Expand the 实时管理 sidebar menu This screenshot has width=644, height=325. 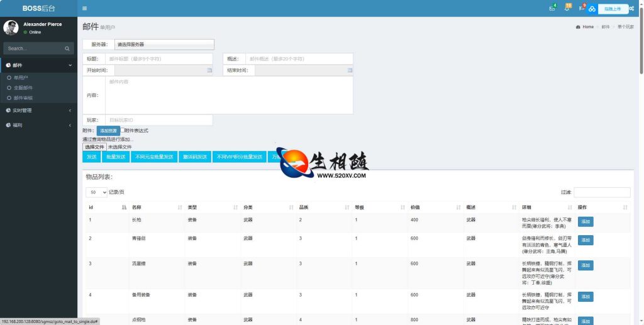point(38,110)
